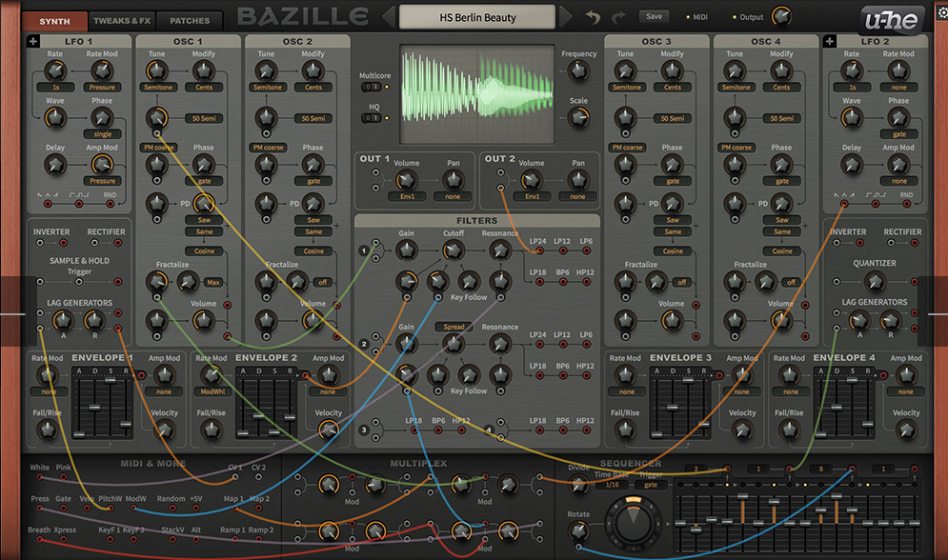Viewport: 948px width, 560px height.
Task: Open OSC 1 Fractalize 'Max' selector
Action: (213, 282)
